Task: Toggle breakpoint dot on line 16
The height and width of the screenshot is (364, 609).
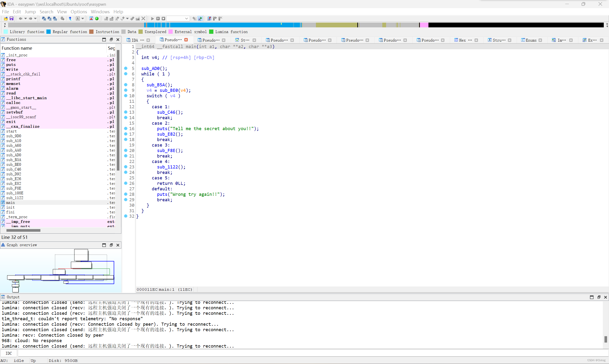Action: pos(126,128)
